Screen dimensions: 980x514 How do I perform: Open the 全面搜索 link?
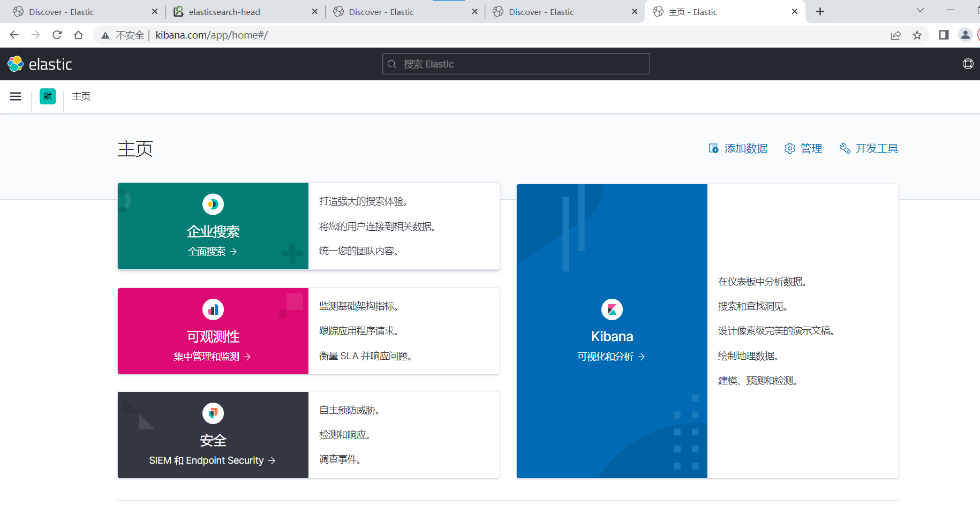click(213, 252)
